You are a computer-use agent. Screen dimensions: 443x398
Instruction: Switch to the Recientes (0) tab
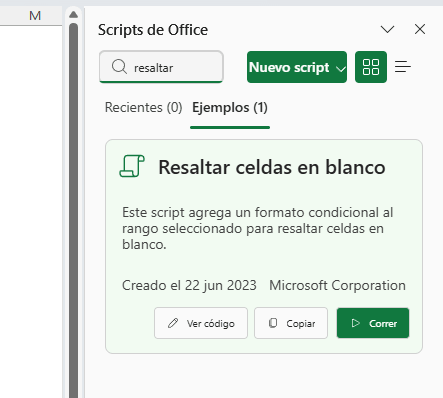click(x=143, y=108)
